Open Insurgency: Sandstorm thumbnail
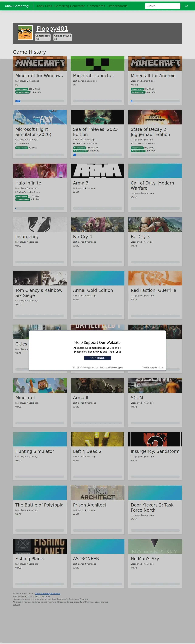 point(155,439)
